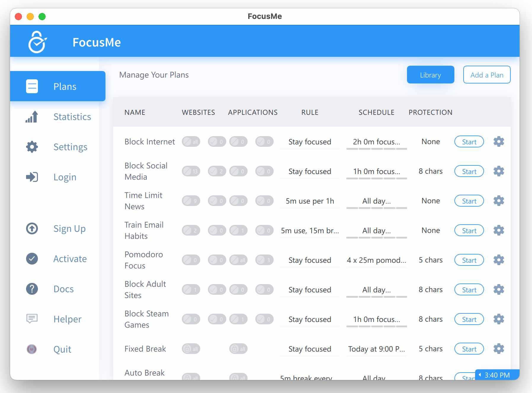532x393 pixels.
Task: Open gear settings for Fixed Break plan
Action: [x=499, y=349]
